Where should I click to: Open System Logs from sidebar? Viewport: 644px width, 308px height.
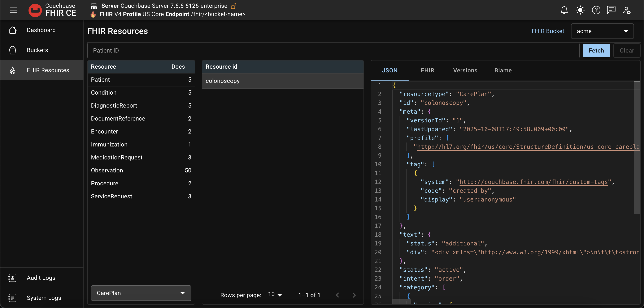tap(44, 298)
